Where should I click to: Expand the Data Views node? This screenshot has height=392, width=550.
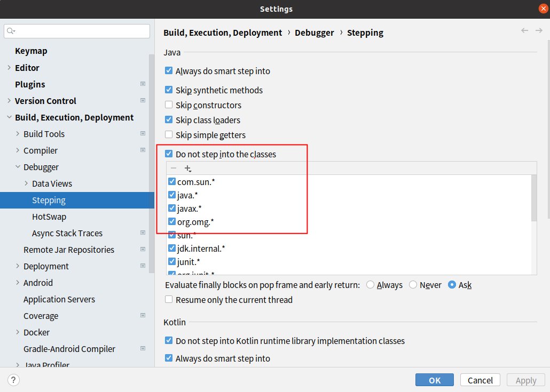pyautogui.click(x=26, y=183)
